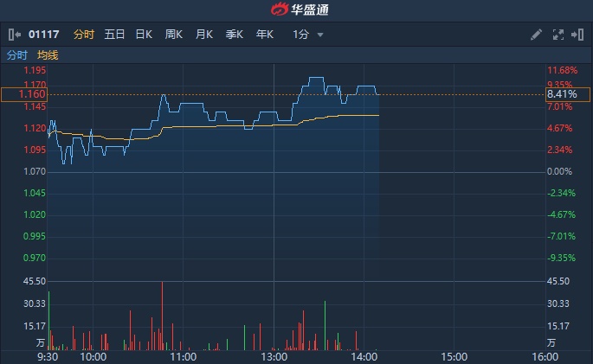This screenshot has height=364, width=593.
Task: Click the 8.41% change label
Action: (x=561, y=94)
